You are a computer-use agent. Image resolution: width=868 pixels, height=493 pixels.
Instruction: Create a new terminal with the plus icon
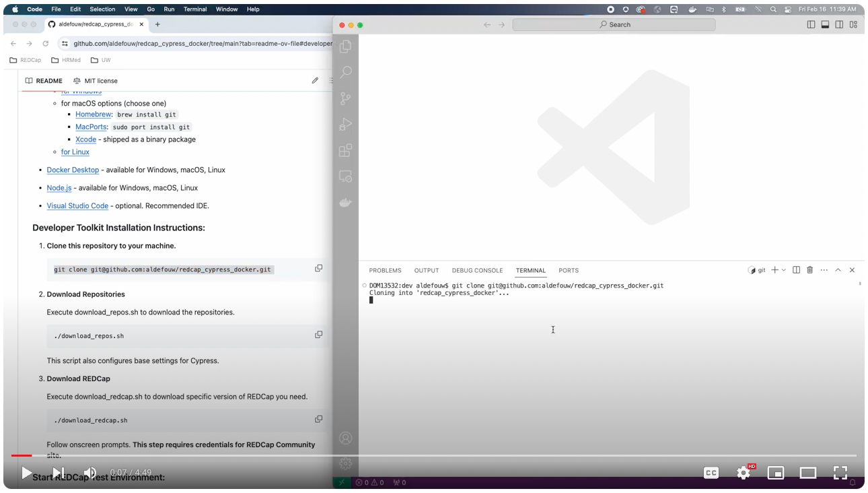click(774, 270)
